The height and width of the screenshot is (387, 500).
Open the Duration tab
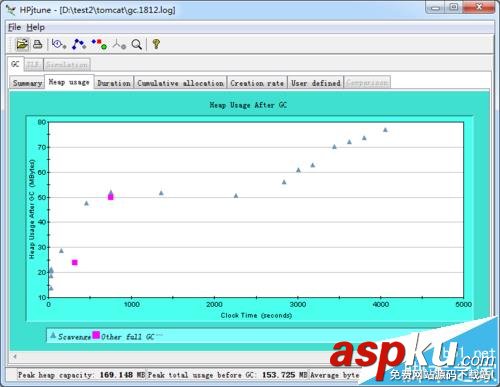114,83
